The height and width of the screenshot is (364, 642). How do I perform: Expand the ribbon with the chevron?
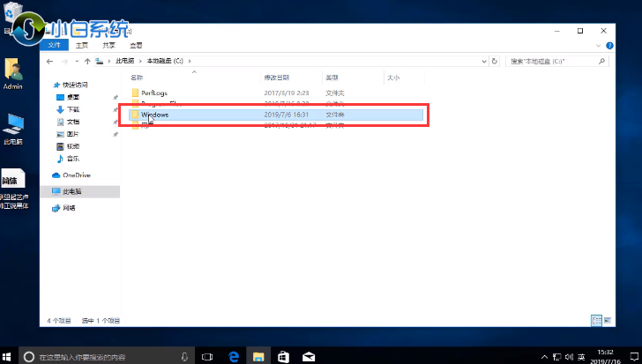pyautogui.click(x=598, y=46)
